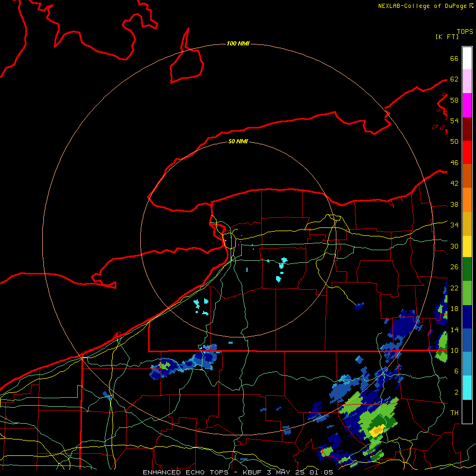Click the legend value 22
The height and width of the screenshot is (476, 476).
454,288
